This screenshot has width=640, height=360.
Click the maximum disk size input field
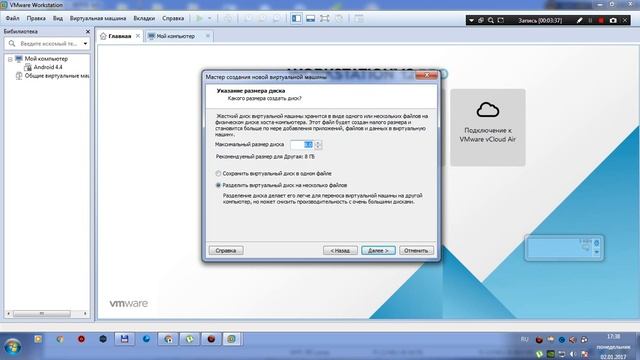click(302, 144)
